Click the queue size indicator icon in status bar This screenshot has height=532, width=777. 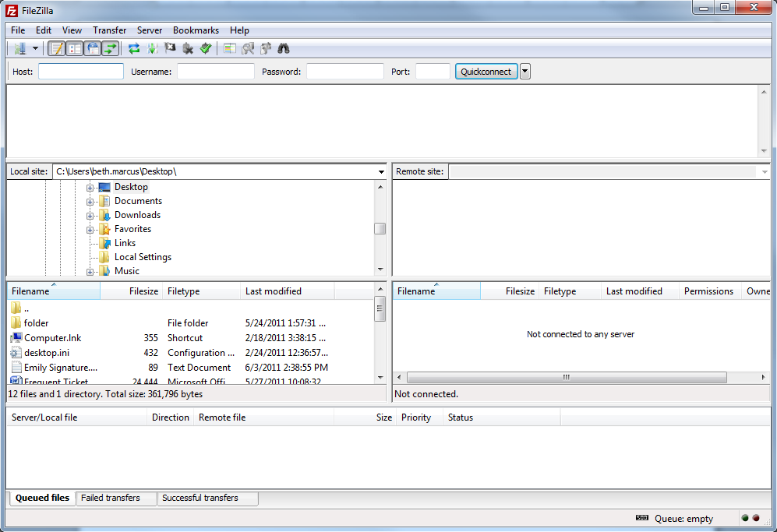(x=641, y=518)
